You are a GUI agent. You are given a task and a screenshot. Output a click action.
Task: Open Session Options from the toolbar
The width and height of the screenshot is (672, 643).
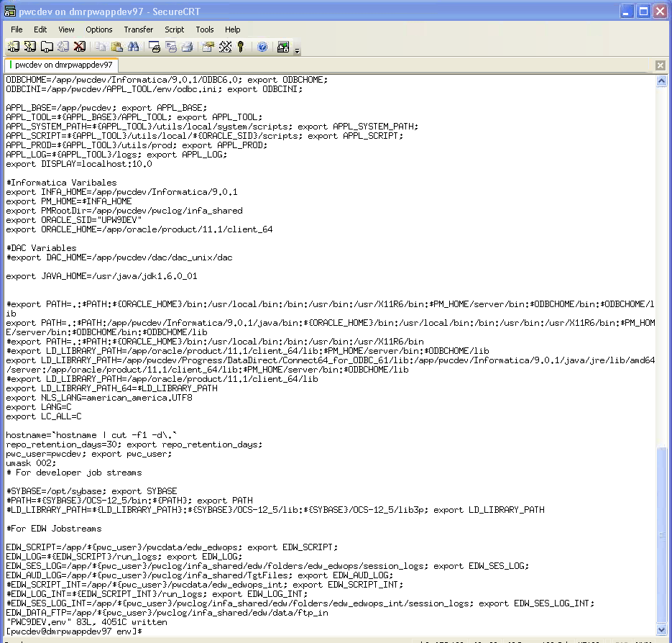[x=208, y=47]
